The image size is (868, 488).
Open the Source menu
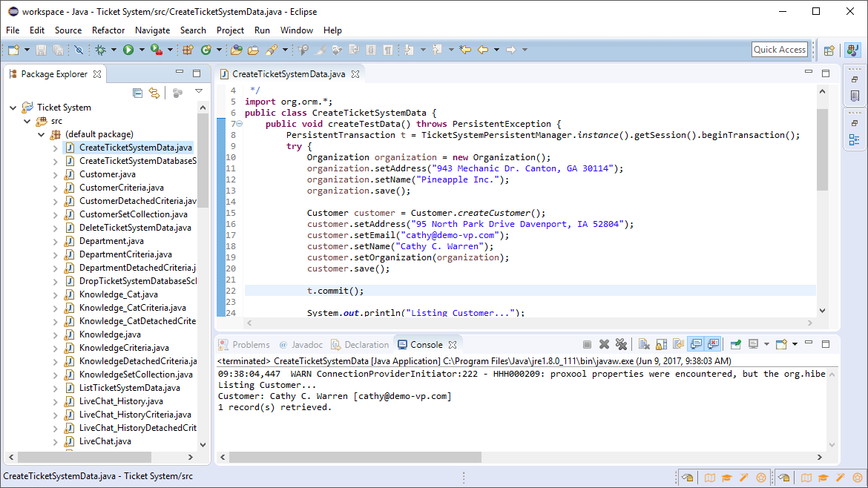pos(68,30)
